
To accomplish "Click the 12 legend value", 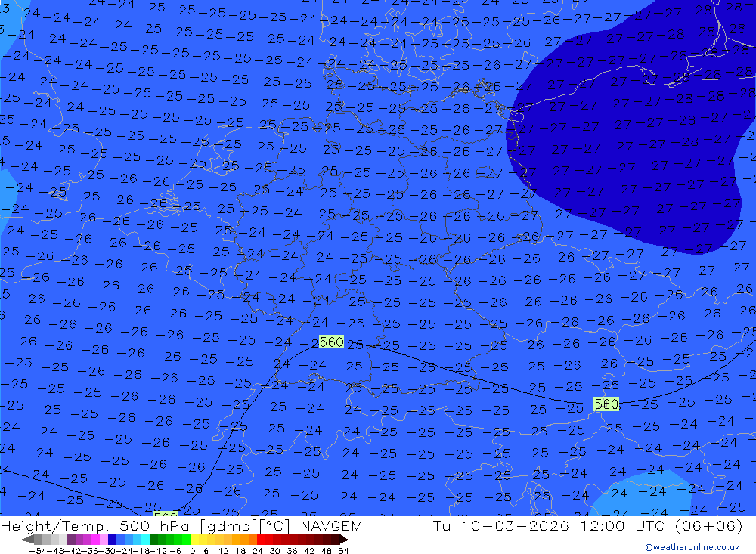I will click(223, 551).
